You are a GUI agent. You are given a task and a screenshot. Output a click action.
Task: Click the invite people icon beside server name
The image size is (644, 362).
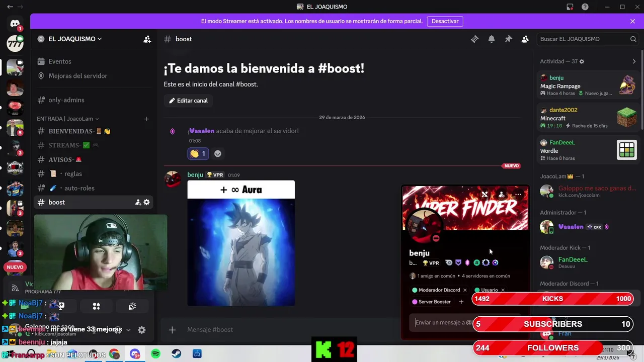147,39
